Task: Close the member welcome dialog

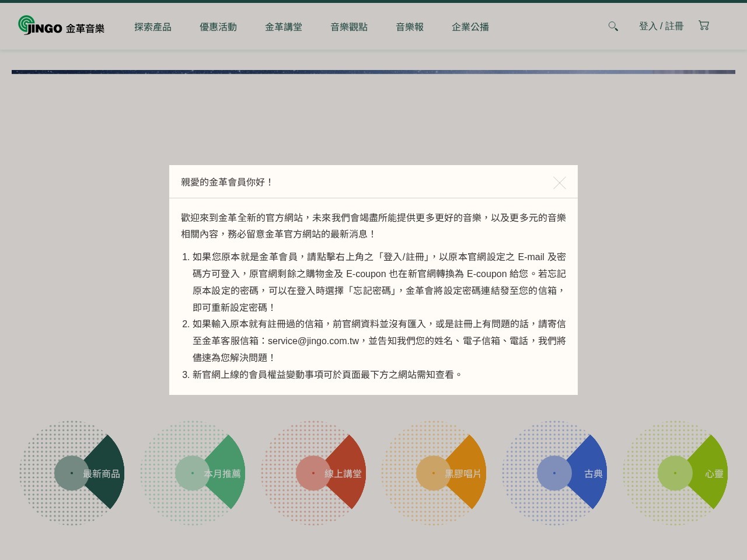Action: tap(559, 183)
